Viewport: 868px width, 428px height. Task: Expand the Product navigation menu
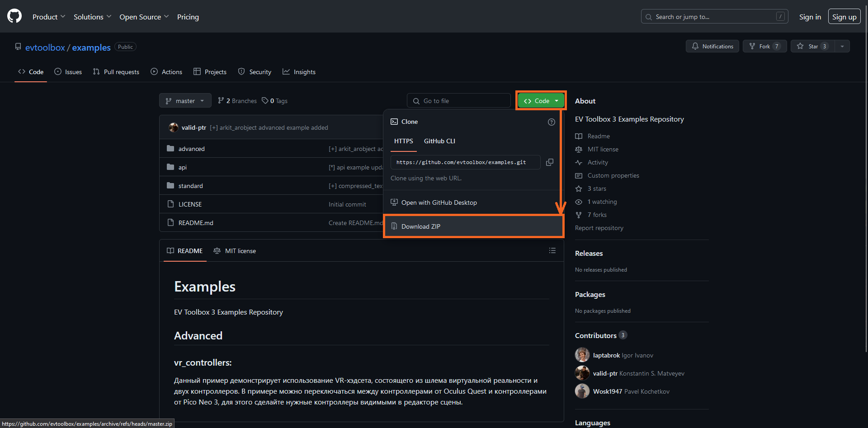[x=49, y=17]
